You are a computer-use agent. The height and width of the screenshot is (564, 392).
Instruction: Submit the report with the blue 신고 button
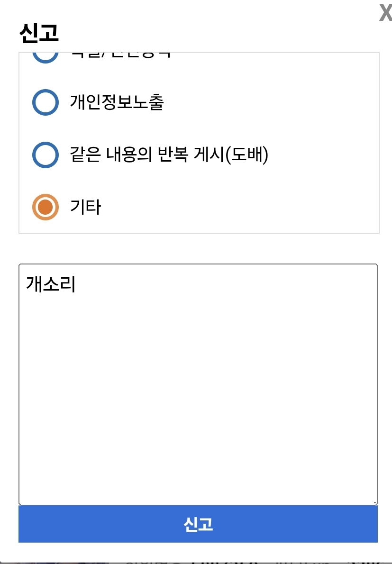click(198, 524)
